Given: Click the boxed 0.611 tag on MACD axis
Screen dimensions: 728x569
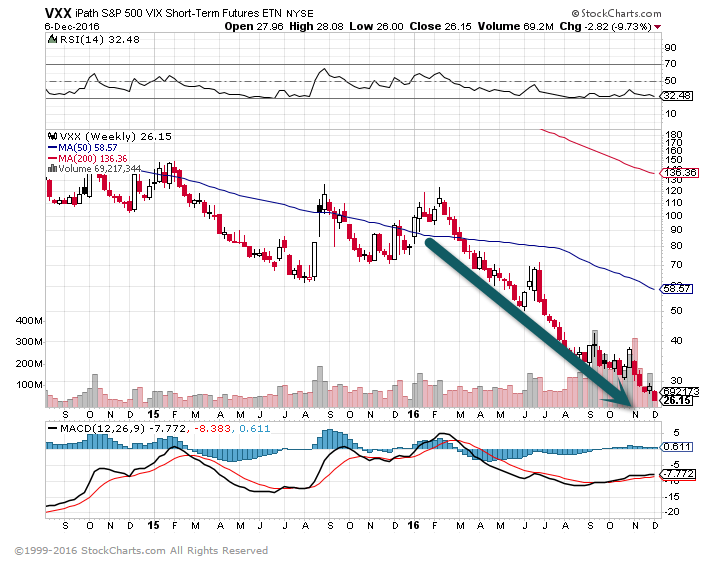Looking at the screenshot, I should 676,446.
